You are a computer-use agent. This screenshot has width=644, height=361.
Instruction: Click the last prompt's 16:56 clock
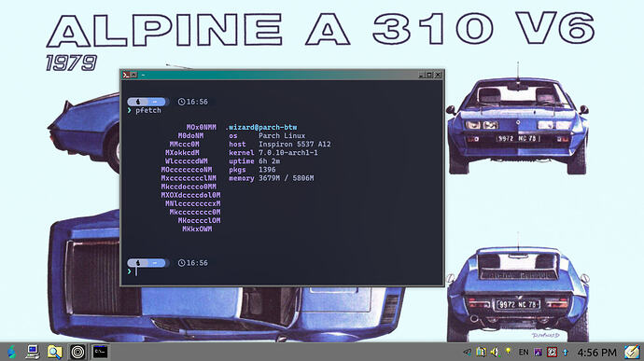click(192, 263)
